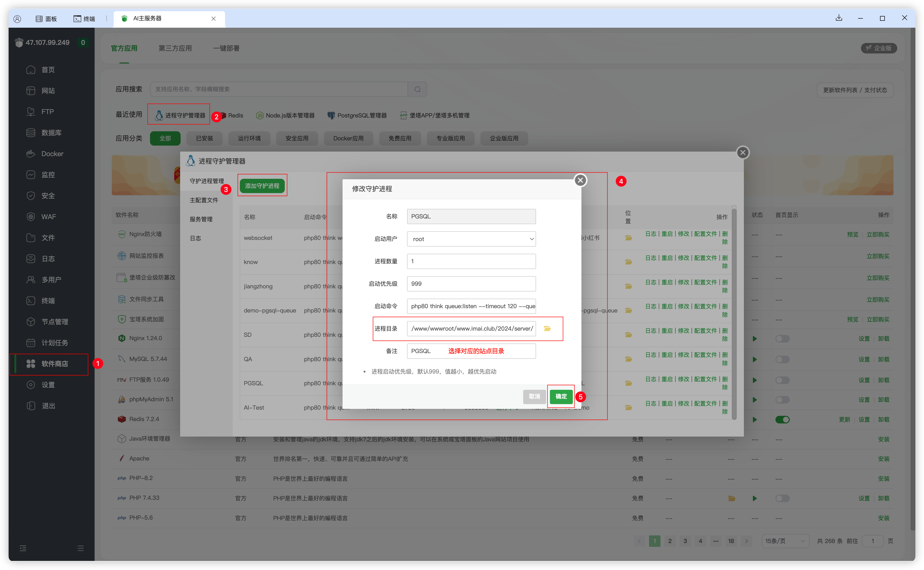Screen dimensions: 924x570
Task: Enable Nginx 1.24.0 homepage display toggle
Action: pyautogui.click(x=782, y=338)
